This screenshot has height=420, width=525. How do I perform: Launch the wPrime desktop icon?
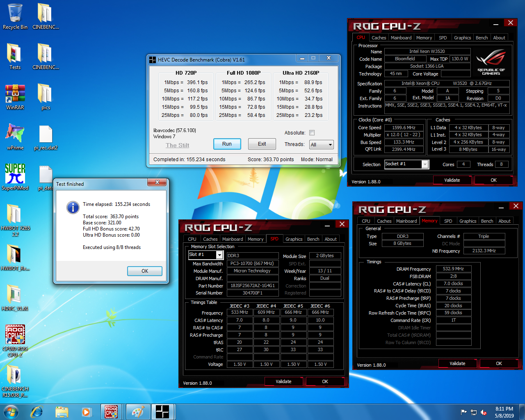(15, 137)
